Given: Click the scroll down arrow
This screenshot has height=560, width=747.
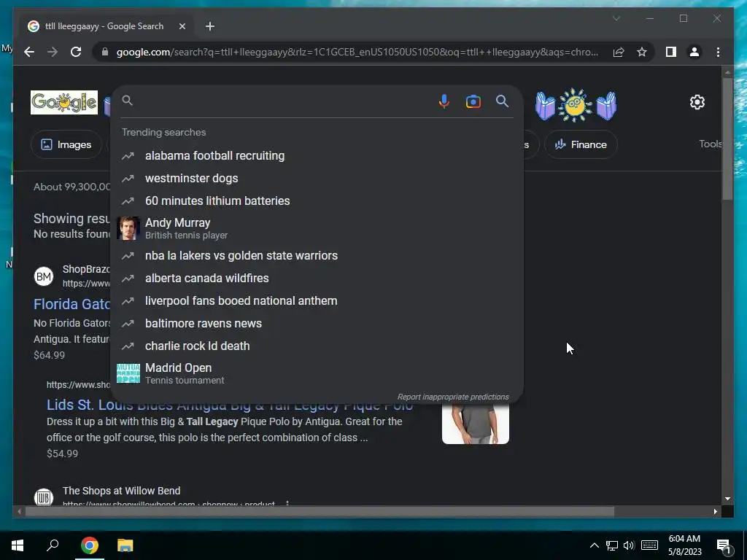Looking at the screenshot, I should (727, 499).
